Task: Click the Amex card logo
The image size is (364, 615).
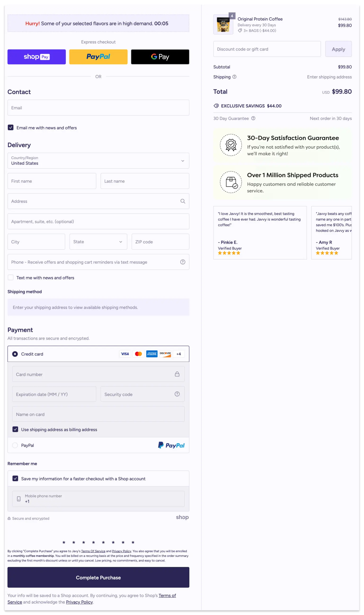Action: pyautogui.click(x=152, y=354)
